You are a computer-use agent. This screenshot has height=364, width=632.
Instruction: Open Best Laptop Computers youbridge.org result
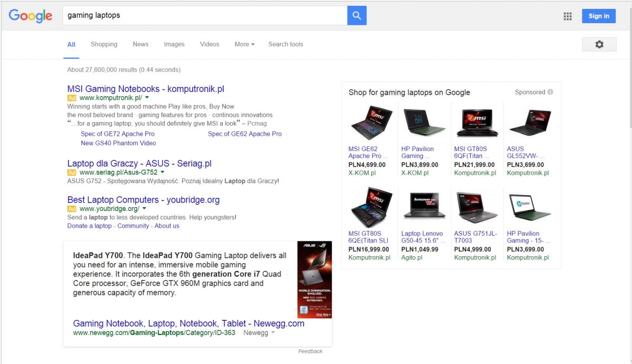(143, 200)
